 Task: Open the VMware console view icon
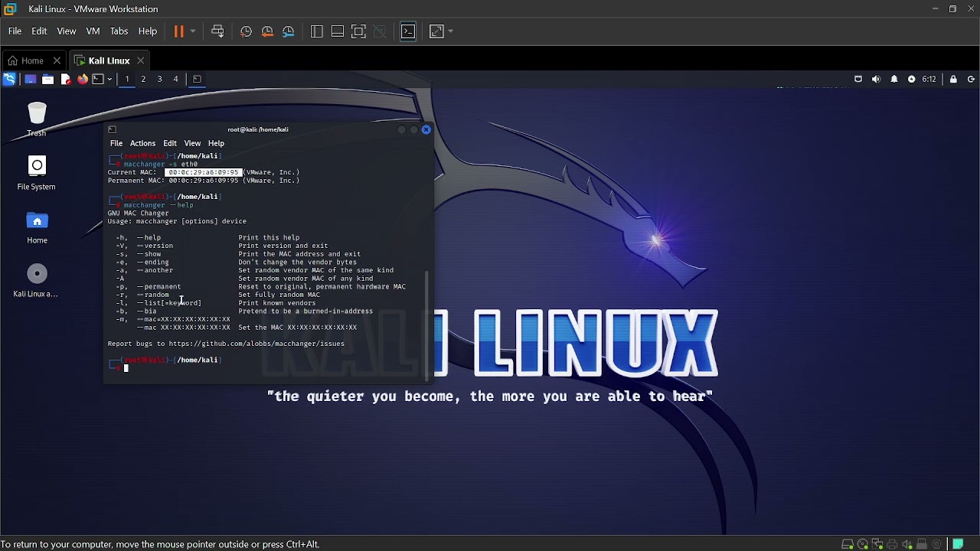pos(408,31)
